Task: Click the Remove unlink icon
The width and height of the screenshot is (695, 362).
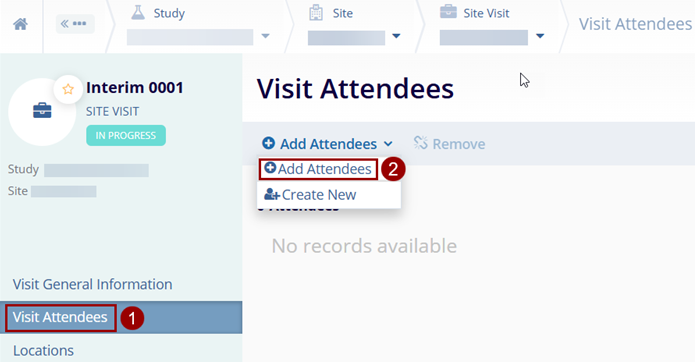Action: (x=420, y=143)
